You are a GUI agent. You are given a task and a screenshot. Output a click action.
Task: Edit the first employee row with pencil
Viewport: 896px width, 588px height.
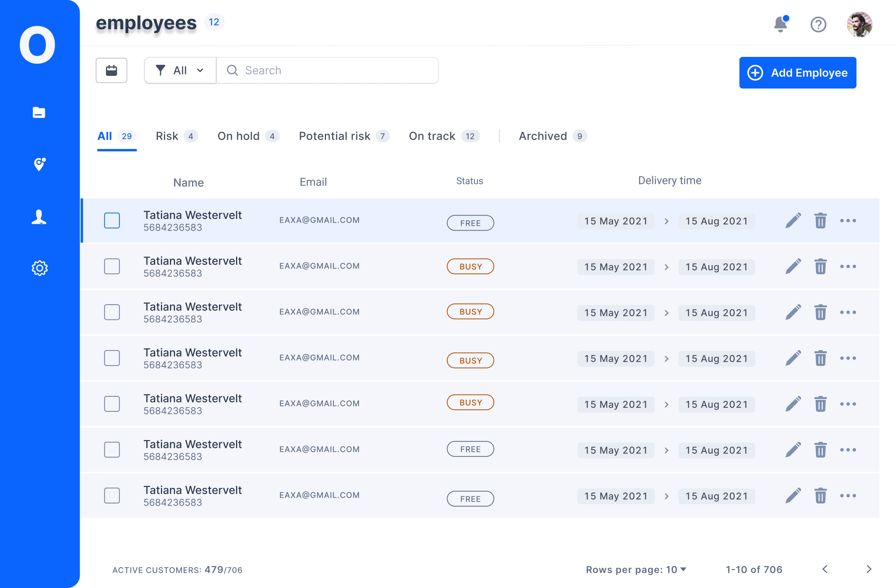coord(793,221)
